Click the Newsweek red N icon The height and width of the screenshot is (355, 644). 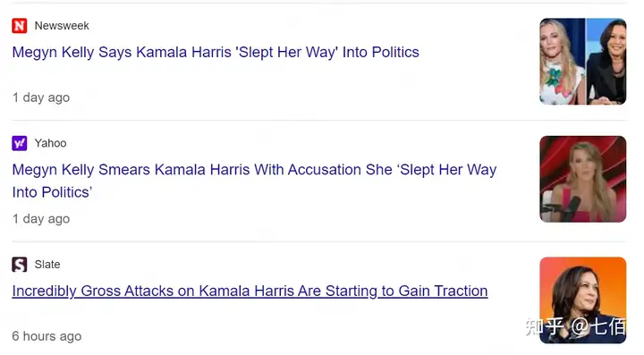20,25
